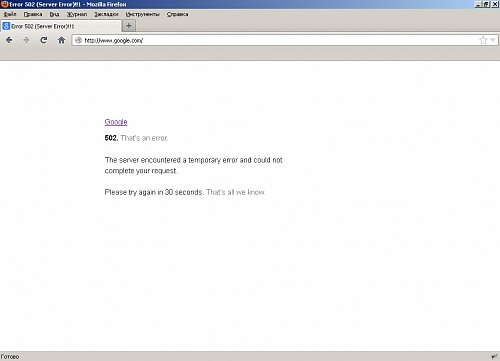
Task: Go forward with the forward arrow
Action: (26, 40)
